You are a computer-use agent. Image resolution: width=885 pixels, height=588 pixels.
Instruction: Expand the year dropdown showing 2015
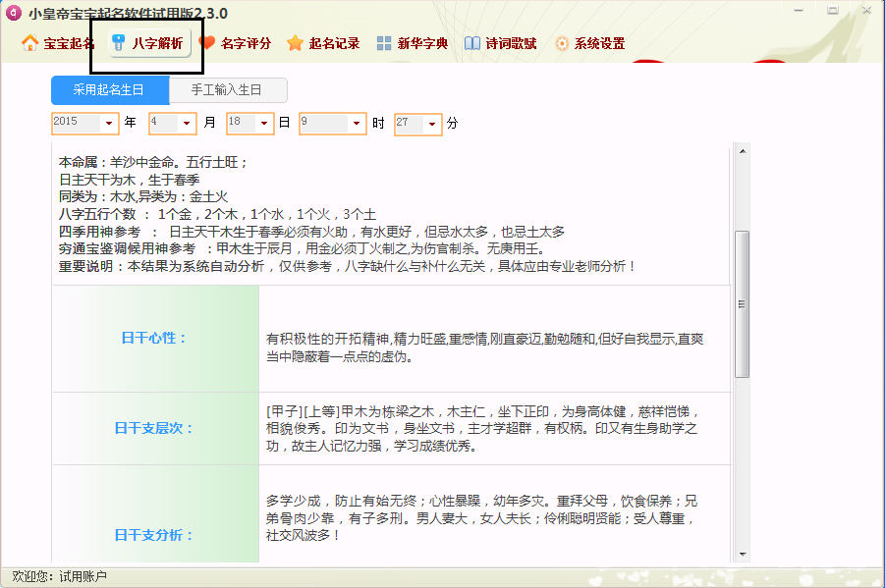click(x=108, y=124)
